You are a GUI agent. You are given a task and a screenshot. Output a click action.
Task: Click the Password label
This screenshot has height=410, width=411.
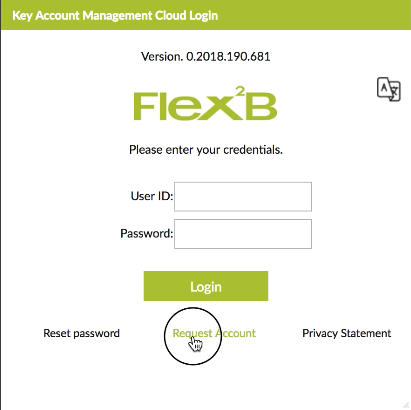146,233
